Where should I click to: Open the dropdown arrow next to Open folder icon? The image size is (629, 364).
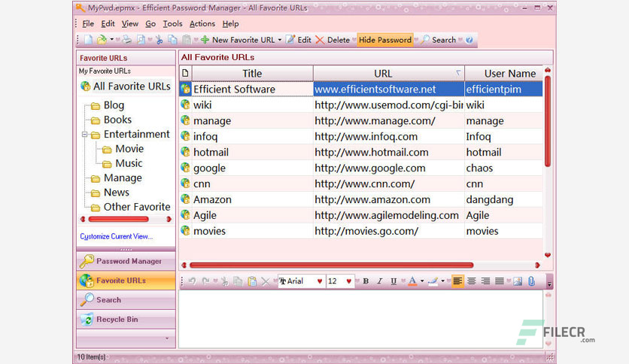coord(111,40)
